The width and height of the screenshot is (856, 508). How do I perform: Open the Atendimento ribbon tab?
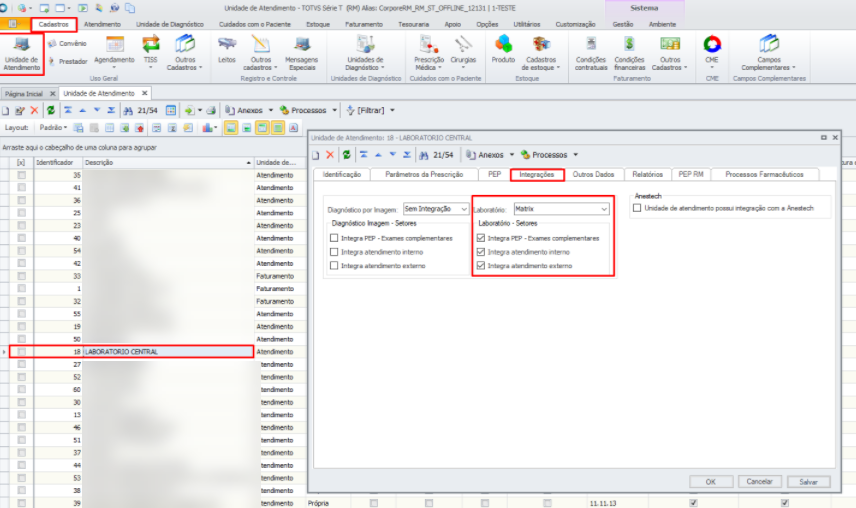102,25
